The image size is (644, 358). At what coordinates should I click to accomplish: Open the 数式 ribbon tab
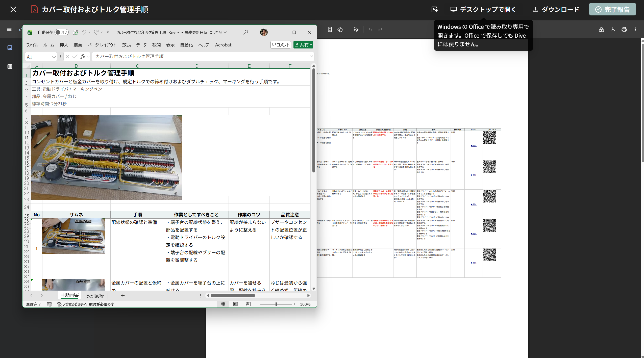pyautogui.click(x=126, y=45)
